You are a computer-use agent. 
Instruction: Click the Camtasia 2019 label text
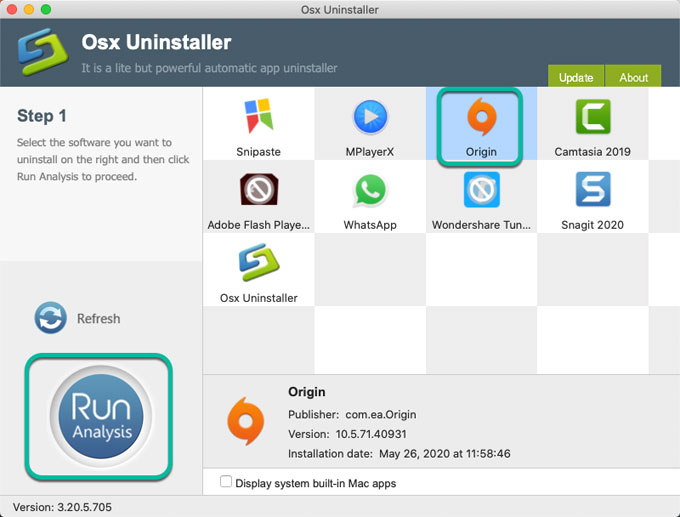point(592,152)
